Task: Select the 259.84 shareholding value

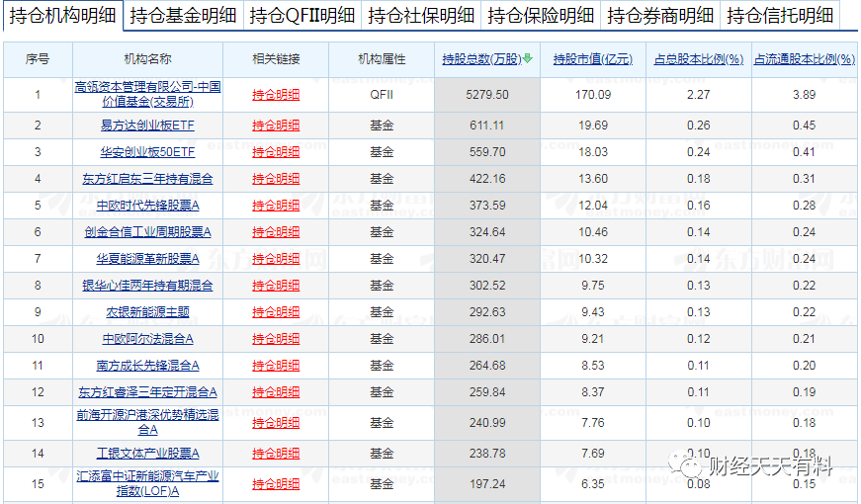Action: coord(487,392)
